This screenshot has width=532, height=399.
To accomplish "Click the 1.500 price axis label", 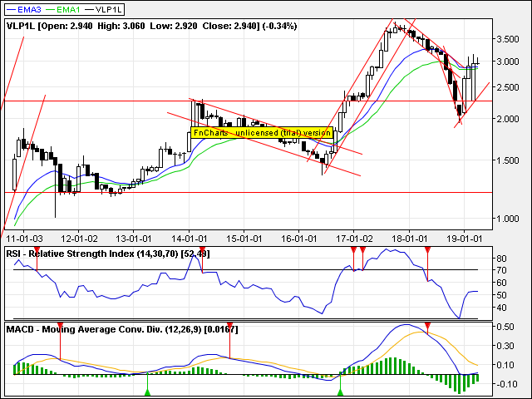I will pos(508,160).
